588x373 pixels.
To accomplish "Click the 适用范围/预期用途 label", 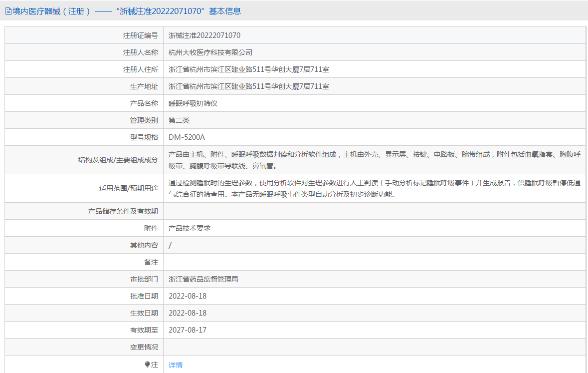I will coord(129,189).
